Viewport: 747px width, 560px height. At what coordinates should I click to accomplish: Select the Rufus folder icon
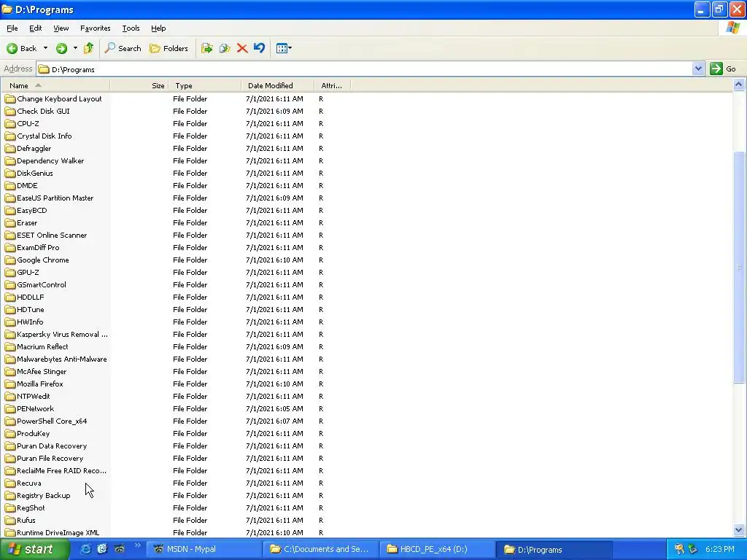click(10, 520)
